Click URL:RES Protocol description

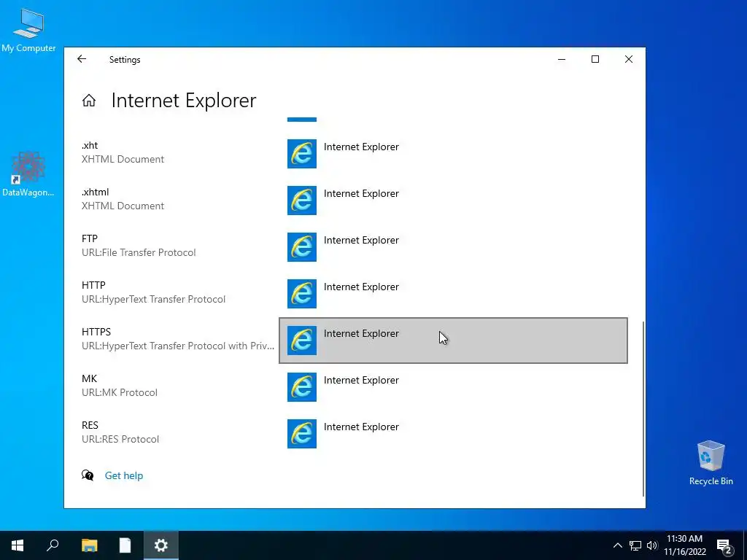(120, 439)
